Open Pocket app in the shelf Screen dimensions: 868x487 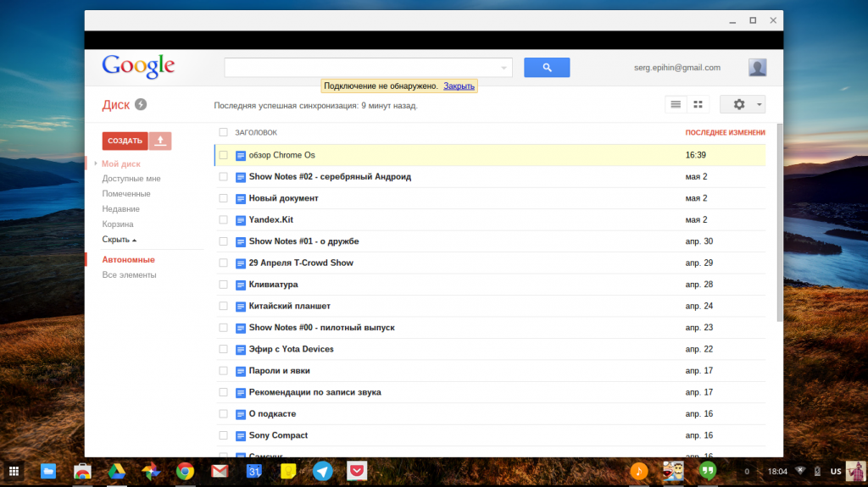pyautogui.click(x=357, y=472)
